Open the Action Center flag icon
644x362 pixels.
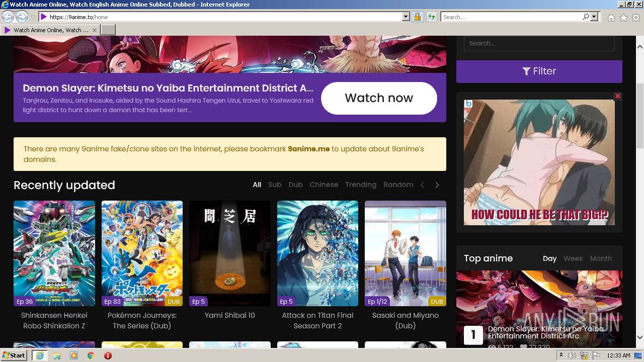point(596,355)
